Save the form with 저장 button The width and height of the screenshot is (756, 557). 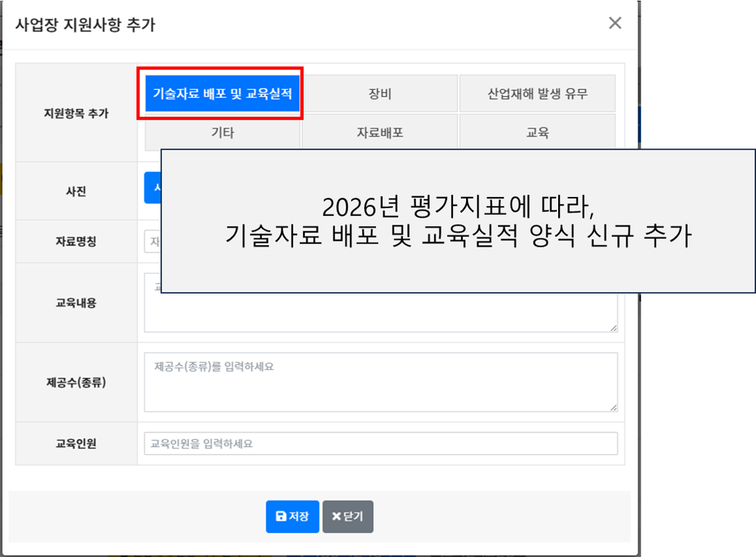click(x=292, y=516)
